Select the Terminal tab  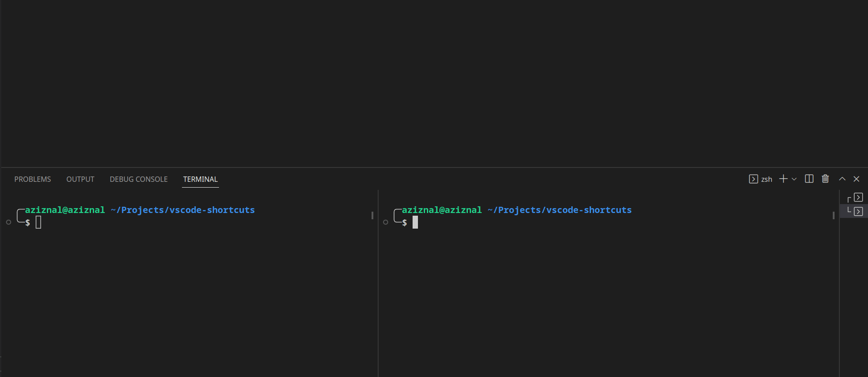200,179
